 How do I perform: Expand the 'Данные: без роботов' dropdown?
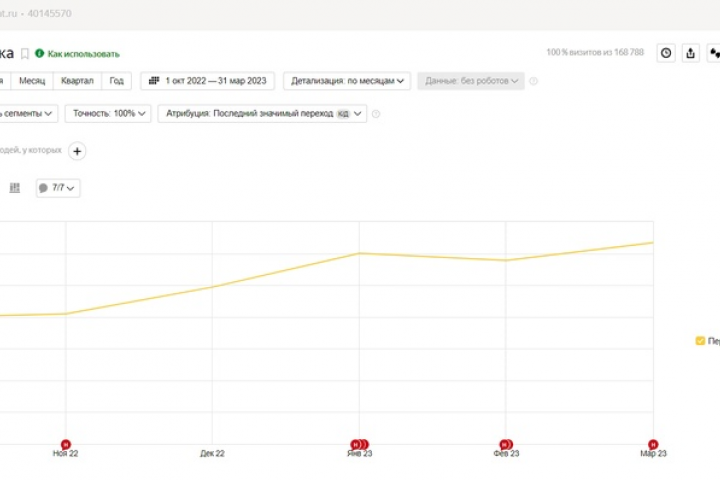(x=471, y=81)
